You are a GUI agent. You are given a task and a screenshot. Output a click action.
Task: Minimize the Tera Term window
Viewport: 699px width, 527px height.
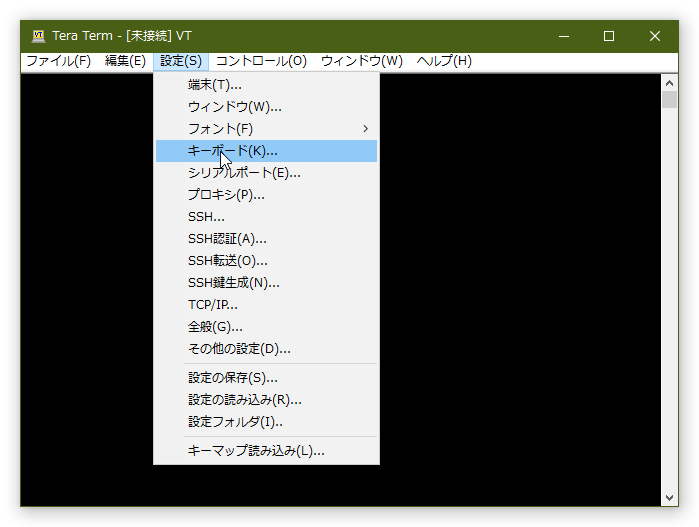564,36
